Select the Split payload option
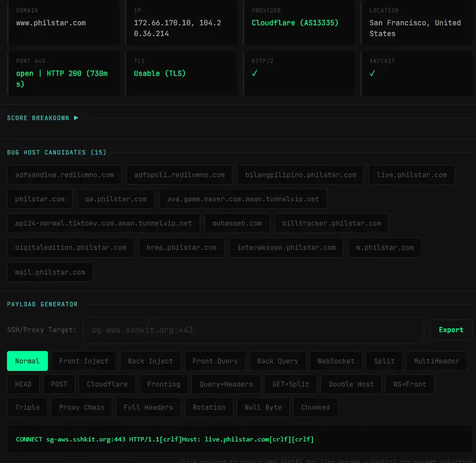 tap(385, 361)
